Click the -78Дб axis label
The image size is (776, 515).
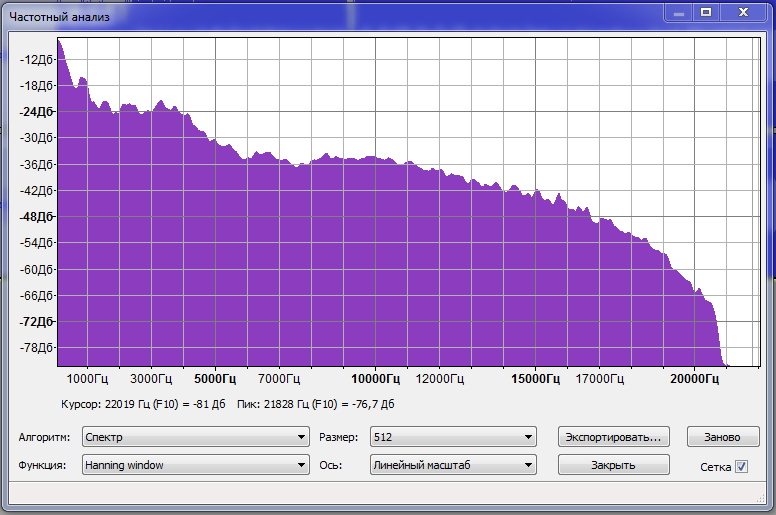point(36,348)
